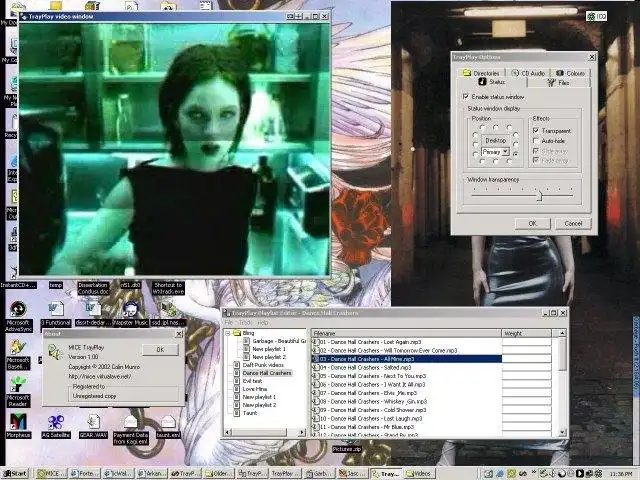Click the Taunt playlist icon
Screen dimensions: 640x480
(236, 413)
